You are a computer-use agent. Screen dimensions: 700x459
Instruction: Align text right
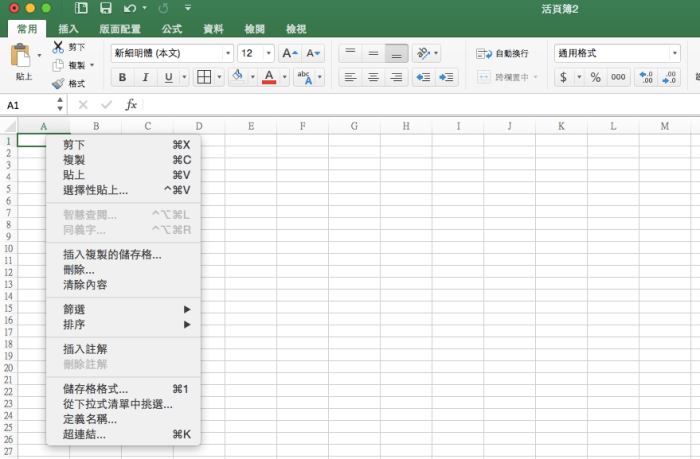tap(396, 77)
